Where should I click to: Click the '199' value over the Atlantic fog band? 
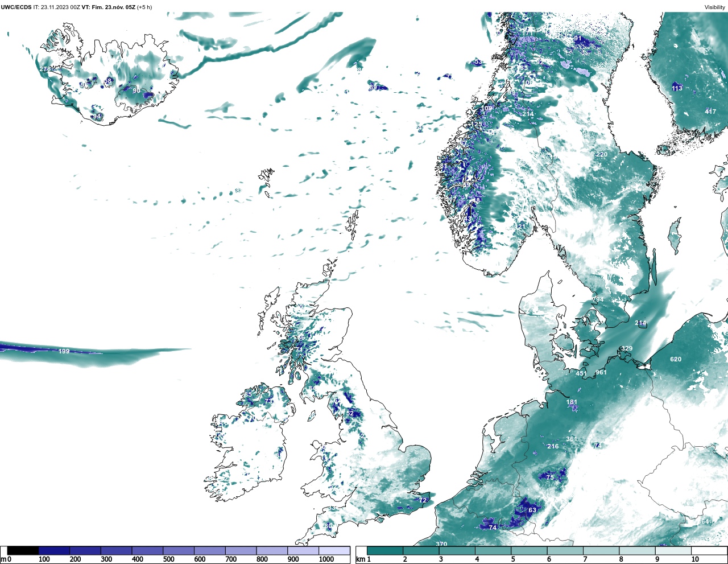(x=64, y=352)
